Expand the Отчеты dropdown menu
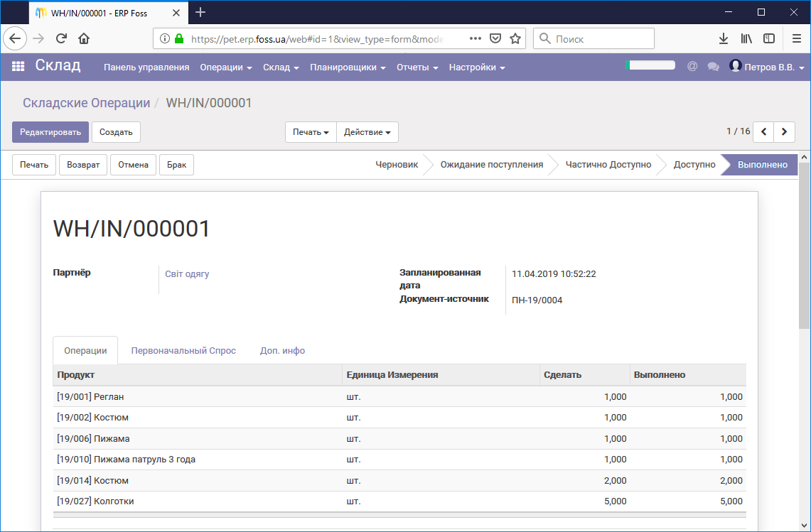Viewport: 811px width, 532px height. point(417,67)
